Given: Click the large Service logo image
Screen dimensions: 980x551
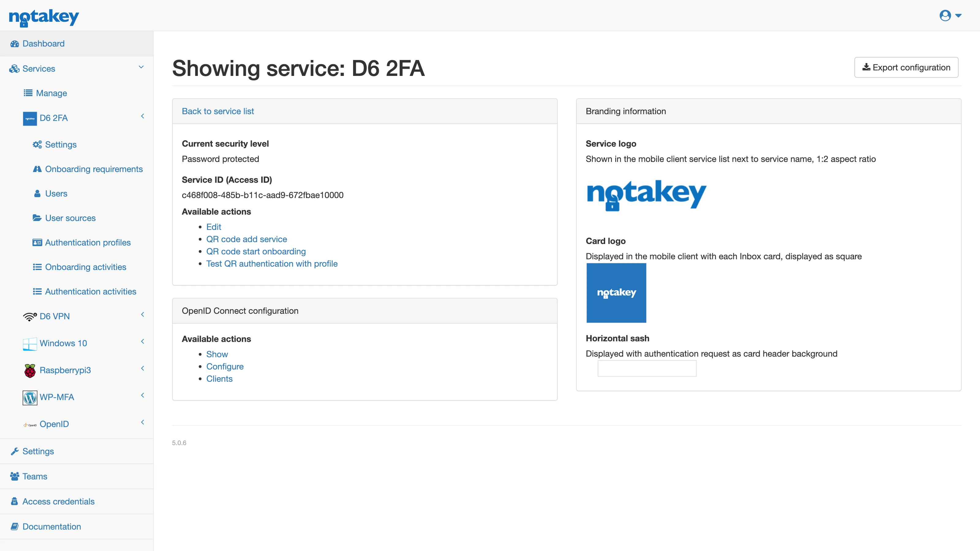Looking at the screenshot, I should (647, 195).
